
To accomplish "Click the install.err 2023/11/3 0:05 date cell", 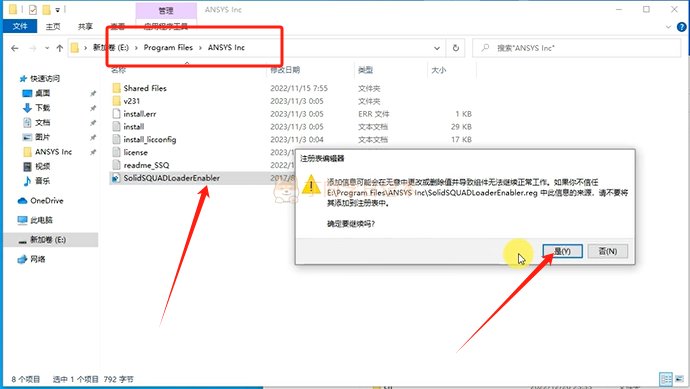I will tap(297, 114).
